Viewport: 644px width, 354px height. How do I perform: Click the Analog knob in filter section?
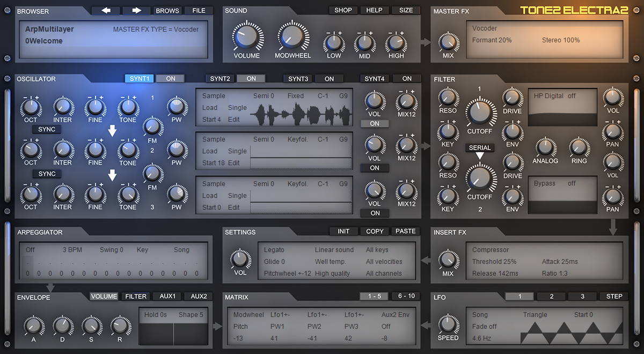tap(545, 147)
